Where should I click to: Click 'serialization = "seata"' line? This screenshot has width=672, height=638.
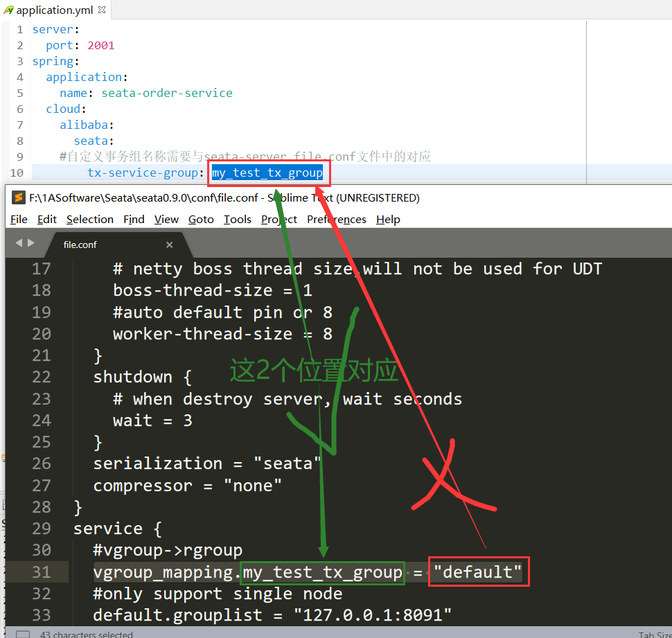[207, 463]
